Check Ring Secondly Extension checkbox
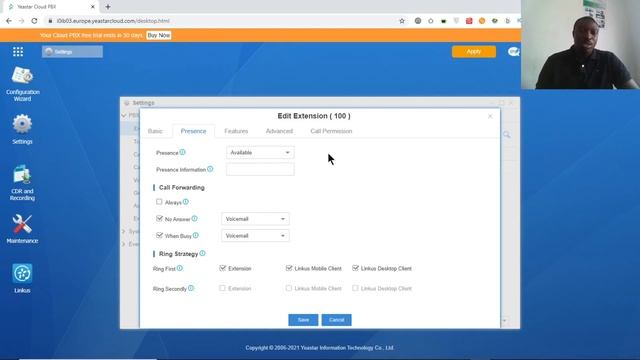This screenshot has width=640, height=360. tap(222, 288)
